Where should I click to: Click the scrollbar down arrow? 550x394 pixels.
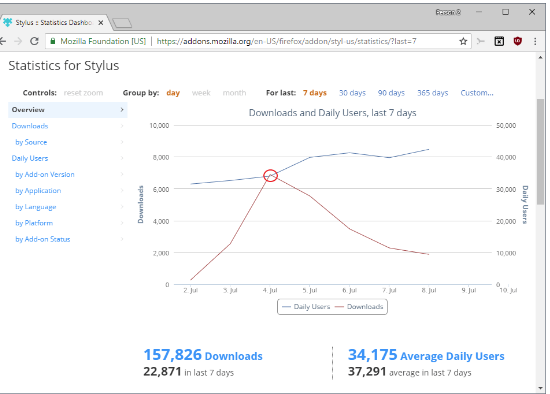point(541,388)
